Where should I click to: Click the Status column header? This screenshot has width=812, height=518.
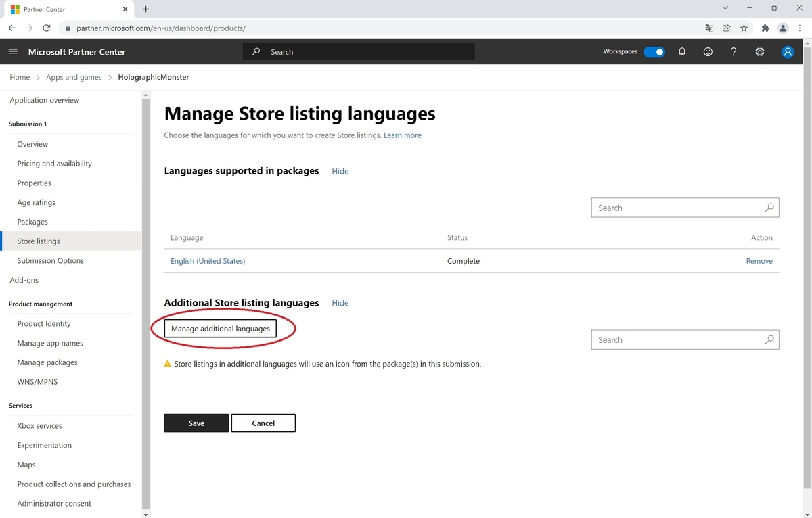tap(457, 238)
